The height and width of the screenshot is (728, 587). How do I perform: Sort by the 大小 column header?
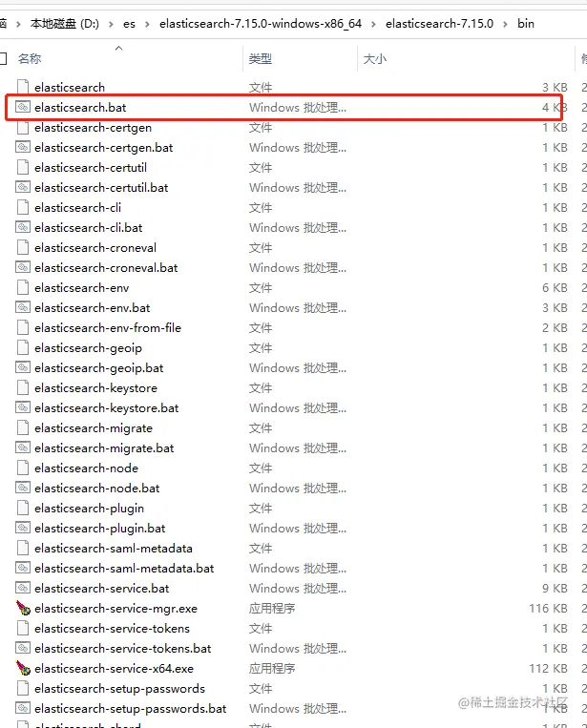375,58
